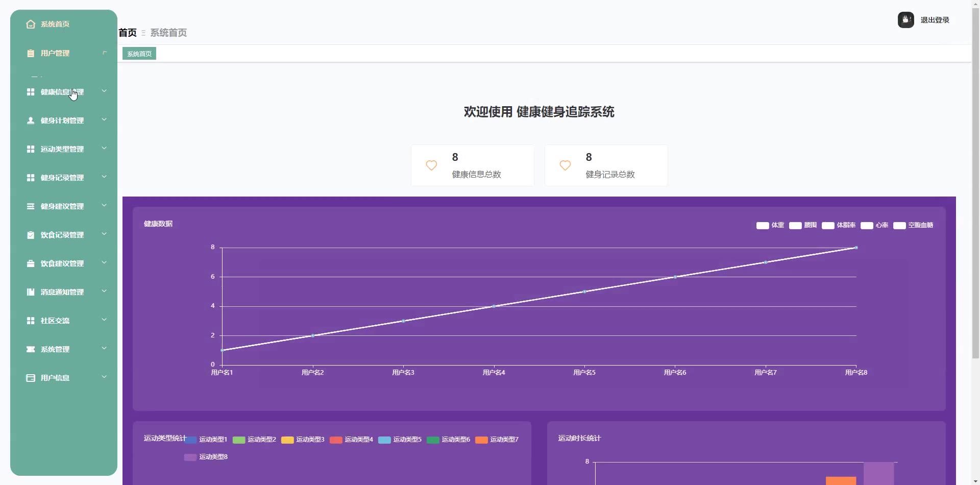This screenshot has width=980, height=485.
Task: Click the 用户名8 data point on line chart
Action: (x=856, y=248)
